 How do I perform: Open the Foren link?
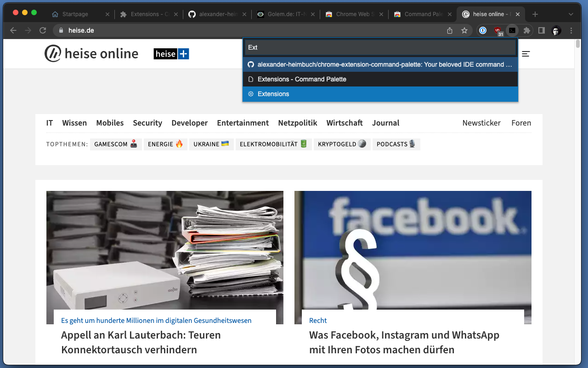point(521,123)
